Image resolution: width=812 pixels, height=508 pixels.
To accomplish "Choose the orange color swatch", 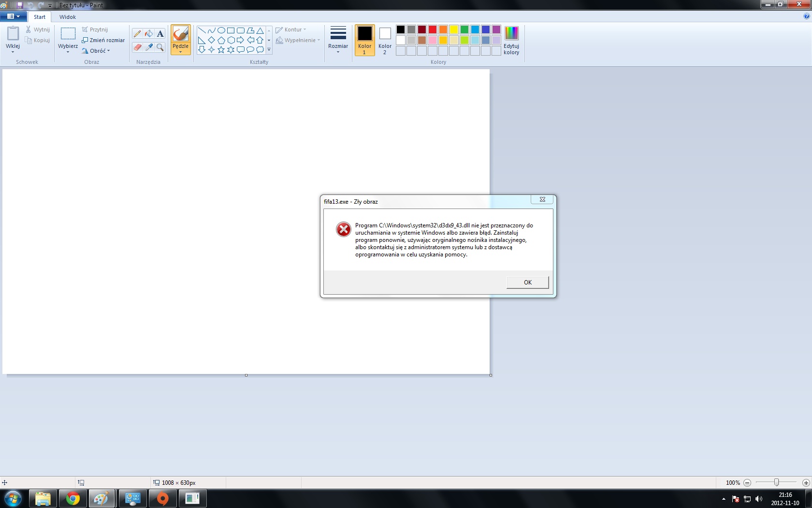I will [x=443, y=30].
